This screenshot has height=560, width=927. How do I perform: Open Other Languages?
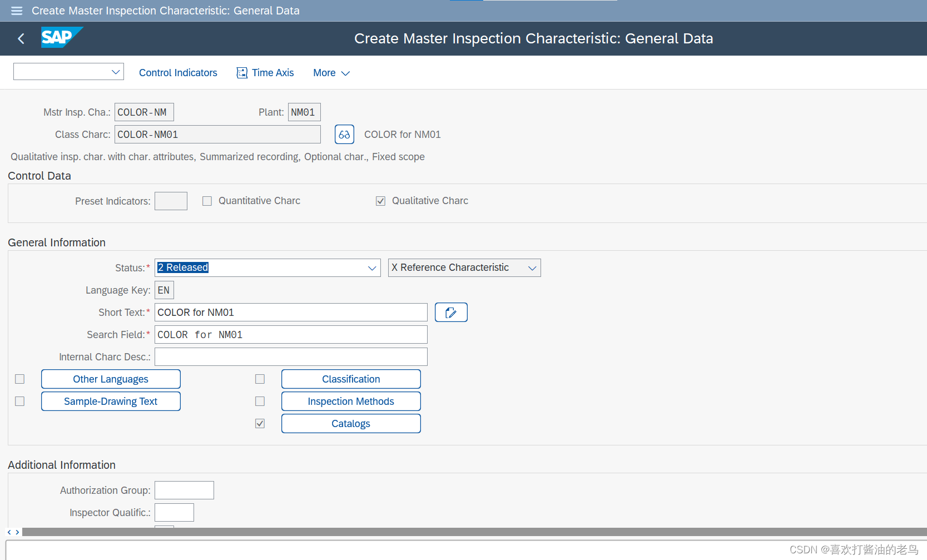coord(110,379)
